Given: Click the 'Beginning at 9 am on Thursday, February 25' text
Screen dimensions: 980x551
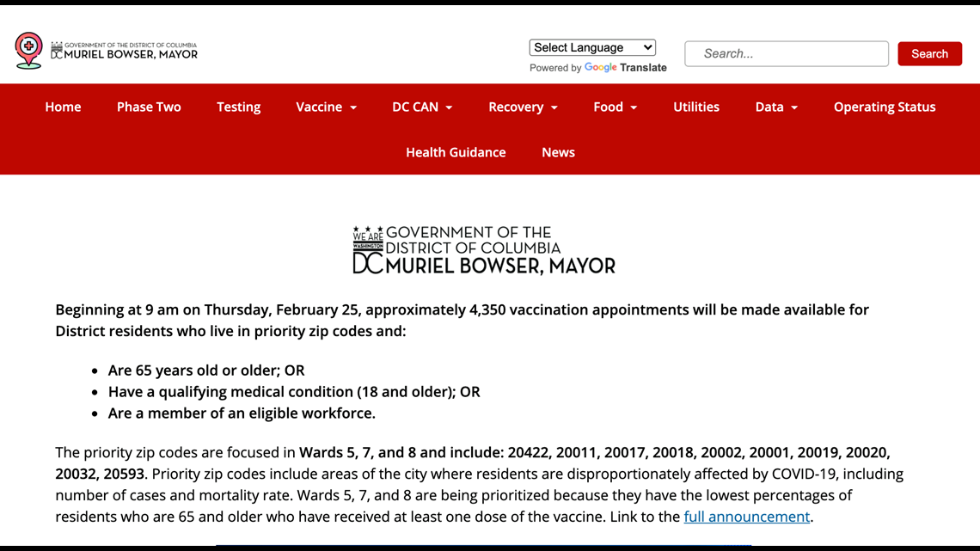Looking at the screenshot, I should click(x=209, y=309).
